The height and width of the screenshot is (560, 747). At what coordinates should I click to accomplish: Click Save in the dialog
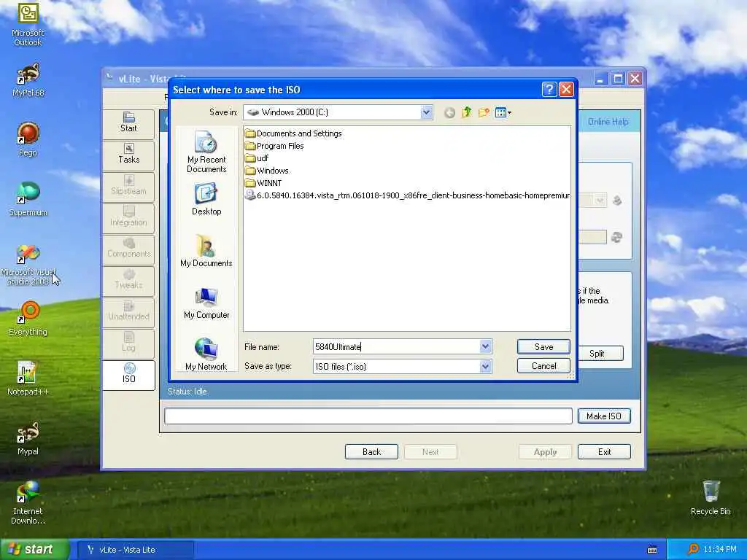coord(543,346)
